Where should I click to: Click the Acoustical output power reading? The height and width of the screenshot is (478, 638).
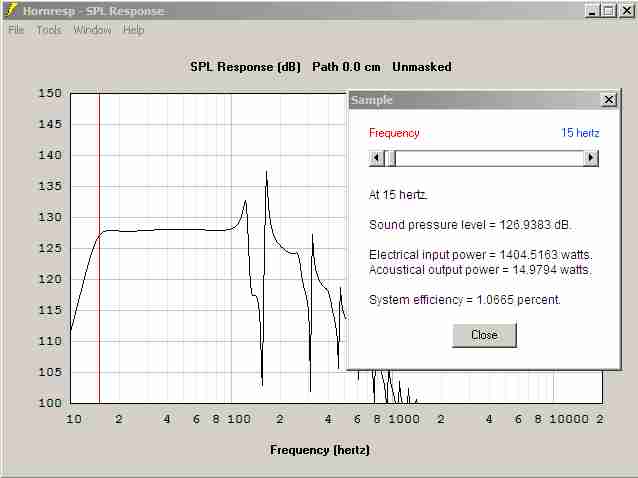(480, 270)
